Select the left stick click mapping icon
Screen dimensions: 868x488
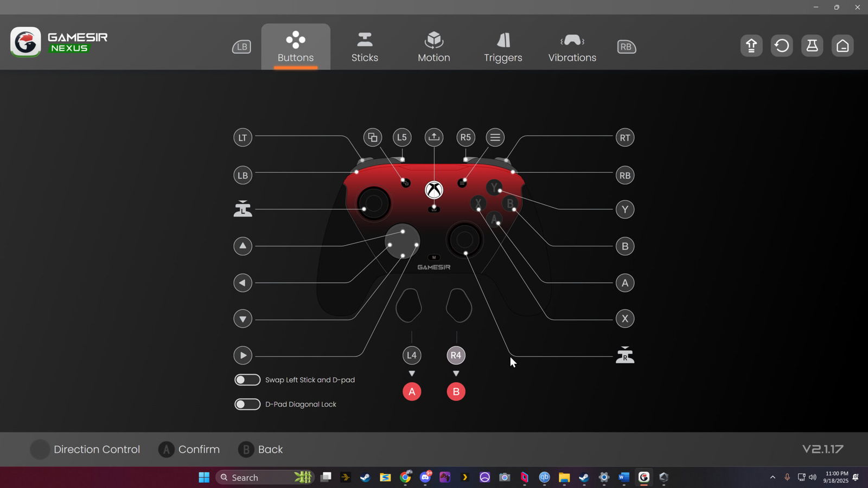click(x=242, y=209)
